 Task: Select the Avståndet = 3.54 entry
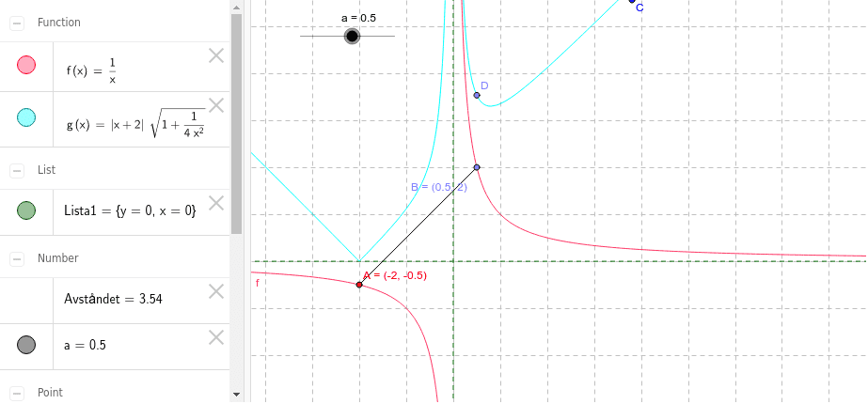(113, 300)
